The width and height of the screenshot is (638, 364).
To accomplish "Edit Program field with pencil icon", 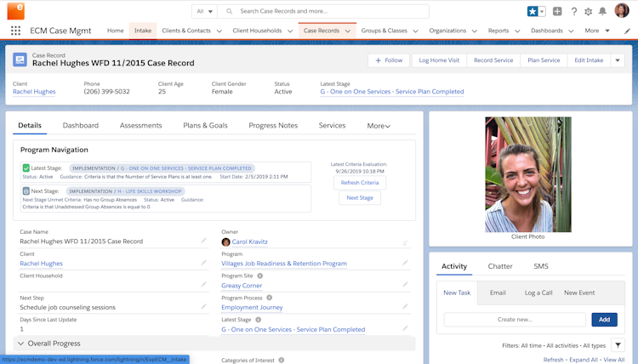I will point(405,263).
